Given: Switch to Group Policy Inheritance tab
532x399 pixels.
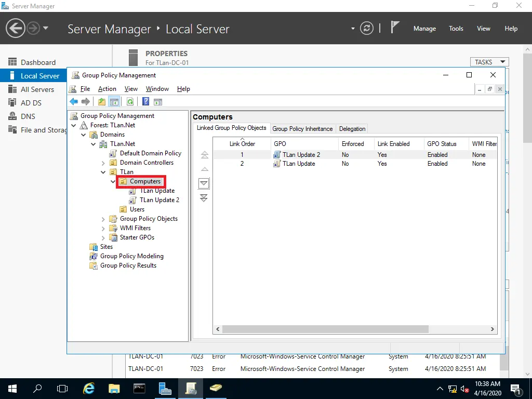Looking at the screenshot, I should pyautogui.click(x=302, y=129).
